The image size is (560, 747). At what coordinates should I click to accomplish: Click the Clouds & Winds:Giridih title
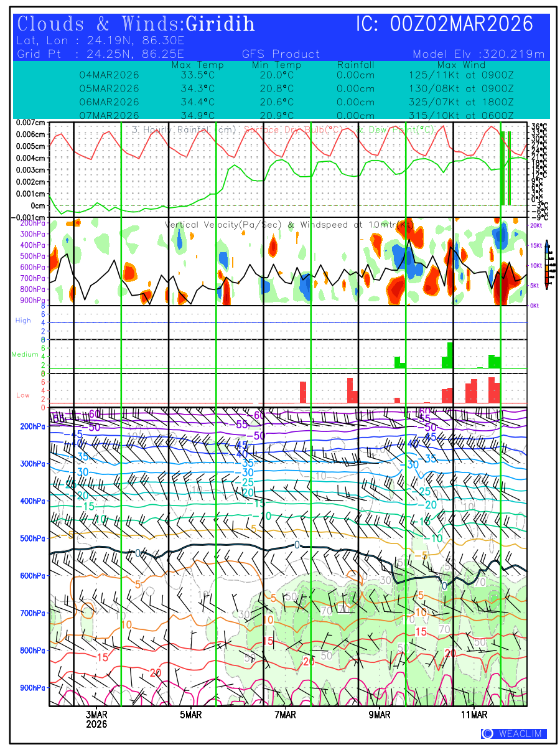pos(136,24)
